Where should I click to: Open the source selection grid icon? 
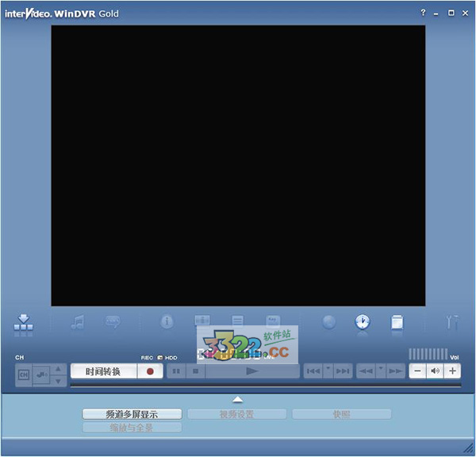(23, 323)
